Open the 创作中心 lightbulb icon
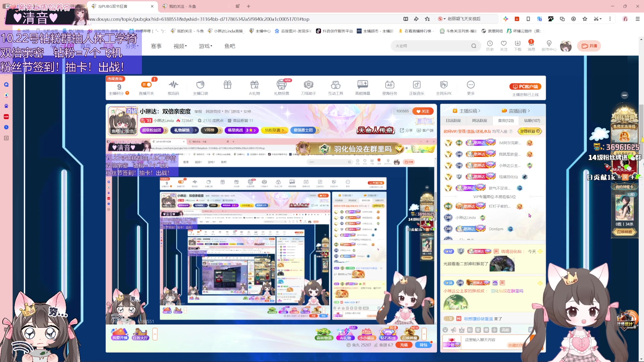644x362 pixels. click(x=549, y=46)
